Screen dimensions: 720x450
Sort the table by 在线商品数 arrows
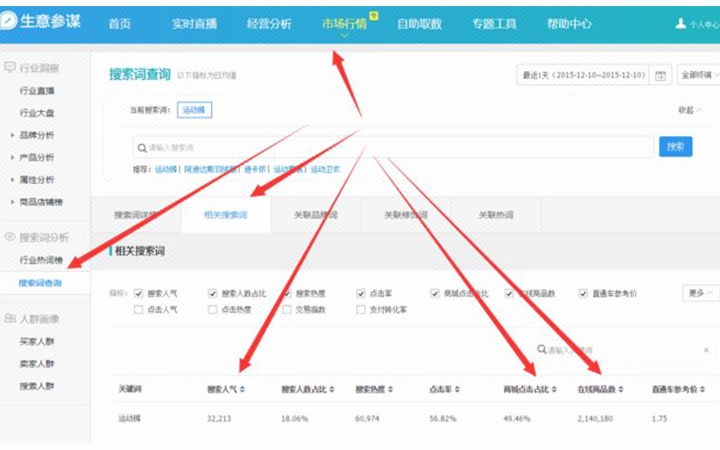click(x=621, y=389)
